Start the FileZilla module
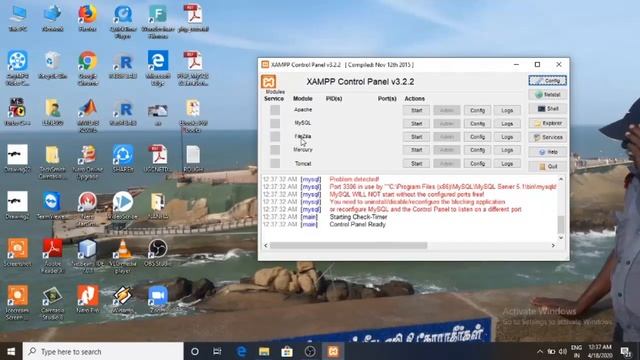 [x=416, y=137]
